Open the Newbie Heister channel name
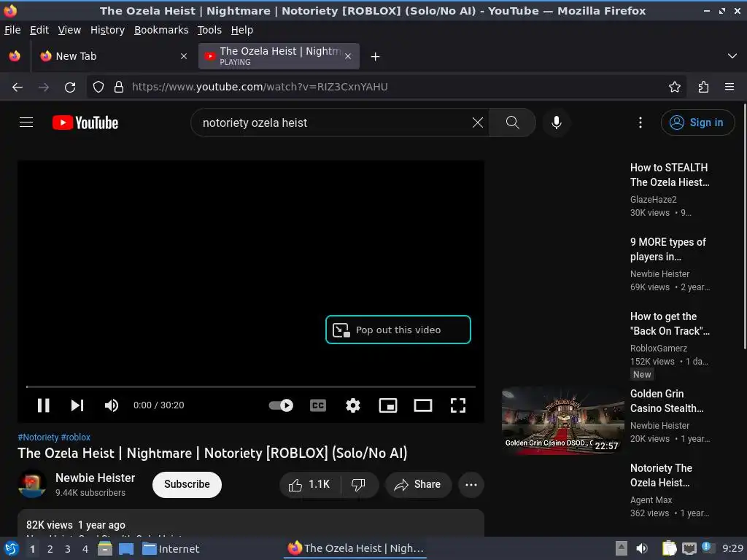This screenshot has height=560, width=747. (96, 478)
